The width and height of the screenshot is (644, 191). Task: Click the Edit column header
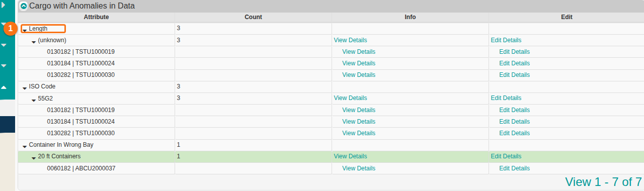567,17
